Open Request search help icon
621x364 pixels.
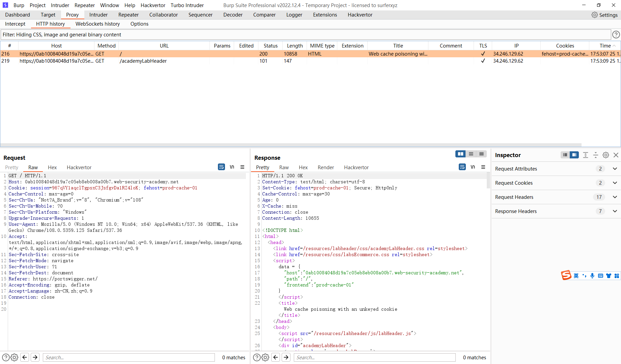click(6, 358)
